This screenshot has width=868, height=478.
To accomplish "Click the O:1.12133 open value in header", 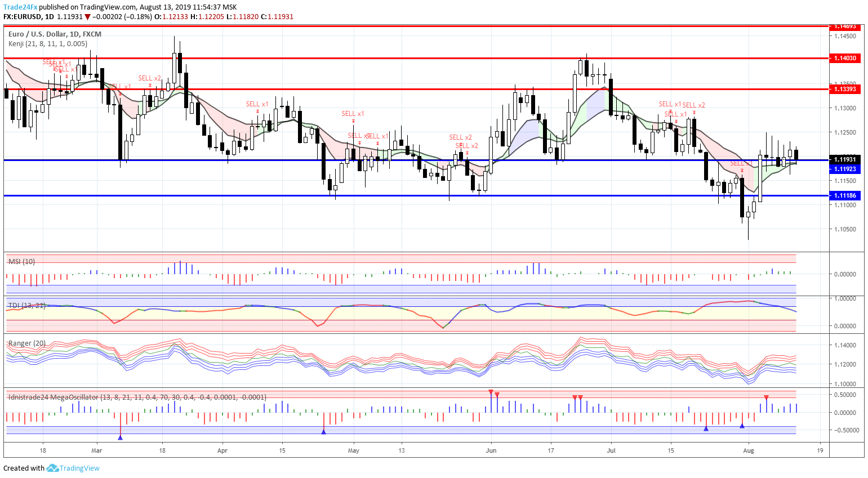I will pos(171,17).
